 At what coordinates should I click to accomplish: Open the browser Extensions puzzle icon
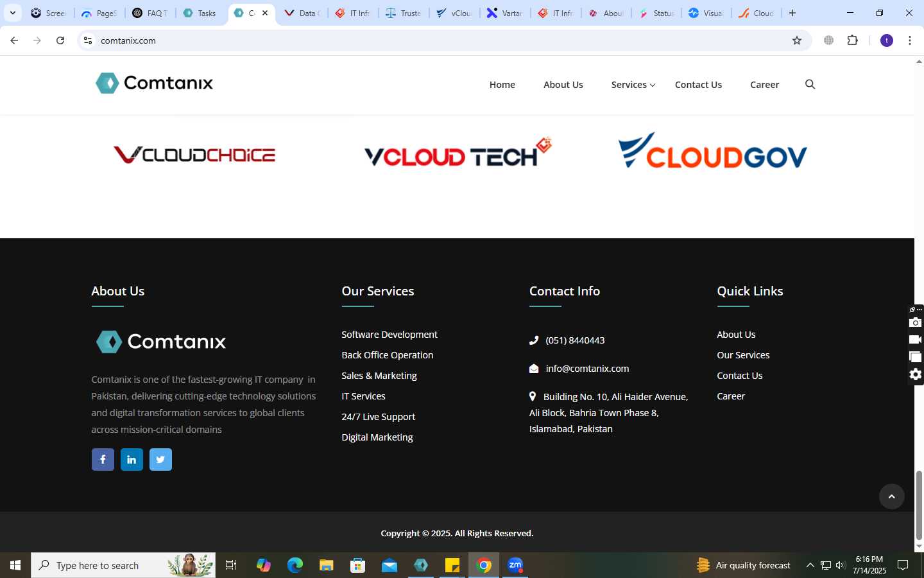click(x=852, y=40)
